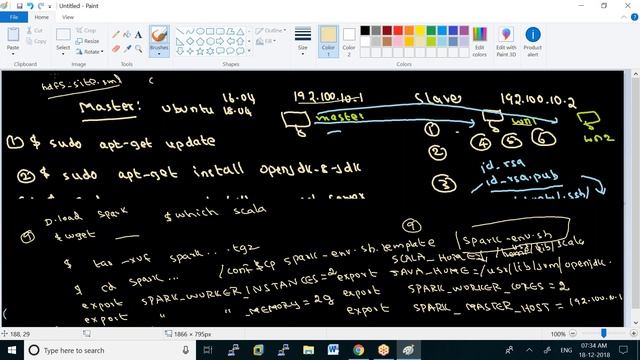Click the Resize button
This screenshot has width=640, height=360.
click(x=88, y=41)
